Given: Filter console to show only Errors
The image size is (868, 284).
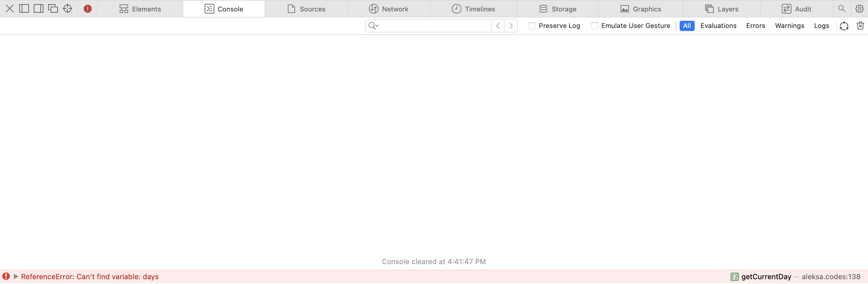Looking at the screenshot, I should [756, 26].
